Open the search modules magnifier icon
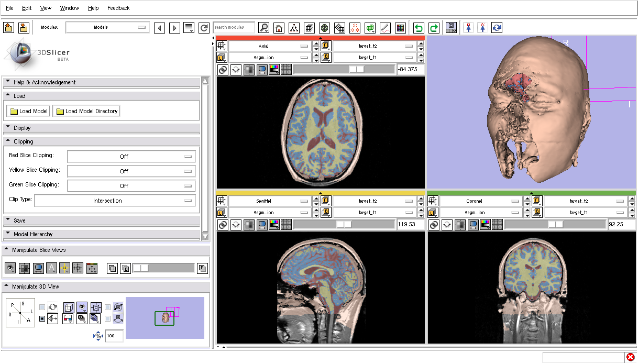The height and width of the screenshot is (364, 638). pyautogui.click(x=264, y=28)
